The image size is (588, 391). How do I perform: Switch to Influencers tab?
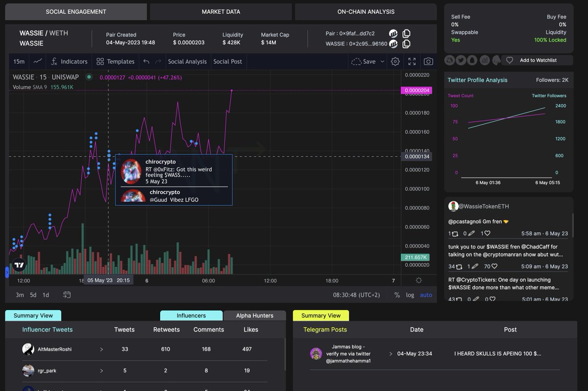click(191, 316)
